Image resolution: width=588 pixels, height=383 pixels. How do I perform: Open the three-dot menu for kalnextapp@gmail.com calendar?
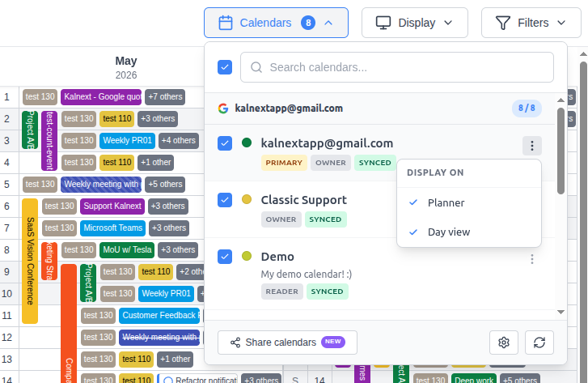[531, 146]
